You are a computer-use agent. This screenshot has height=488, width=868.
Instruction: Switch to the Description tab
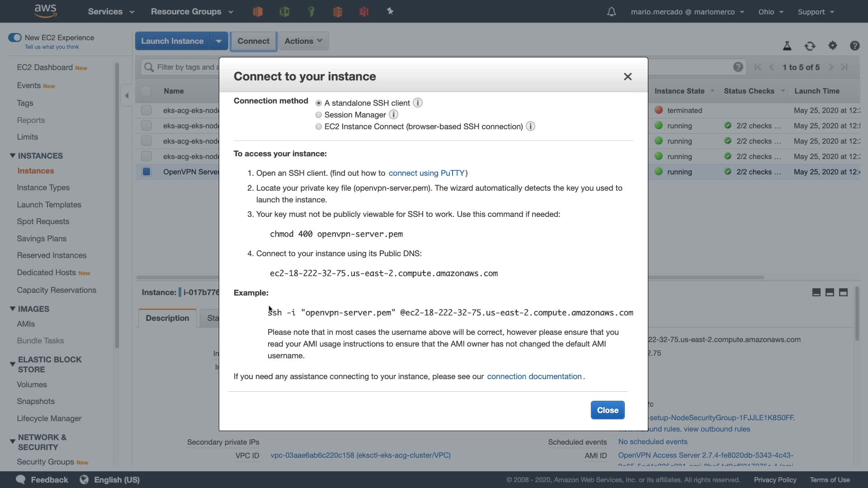pos(167,318)
